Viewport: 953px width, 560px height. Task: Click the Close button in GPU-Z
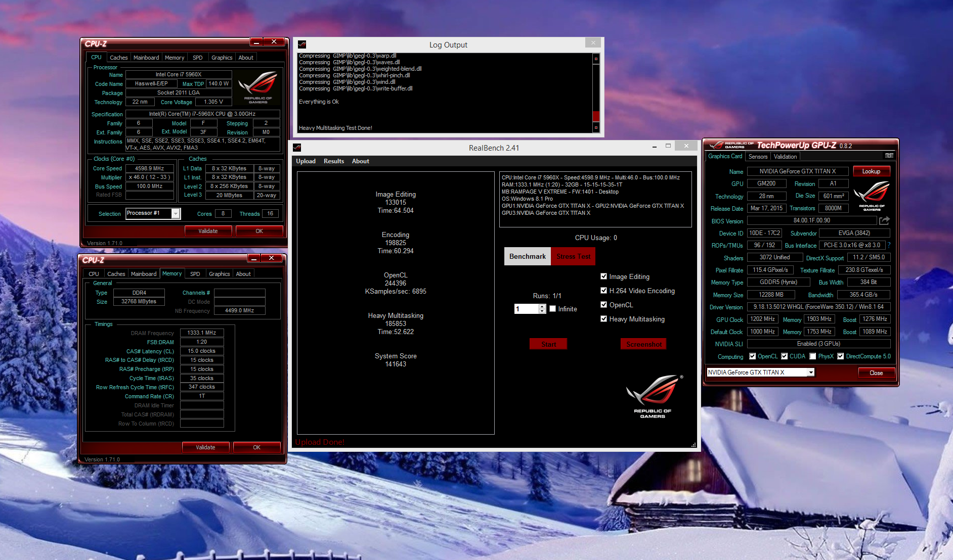(x=876, y=373)
